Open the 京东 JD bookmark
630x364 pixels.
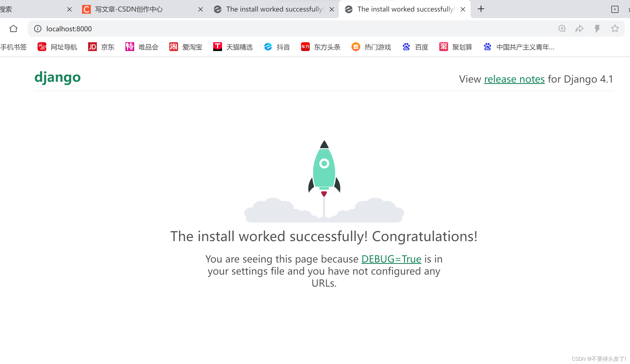[101, 47]
